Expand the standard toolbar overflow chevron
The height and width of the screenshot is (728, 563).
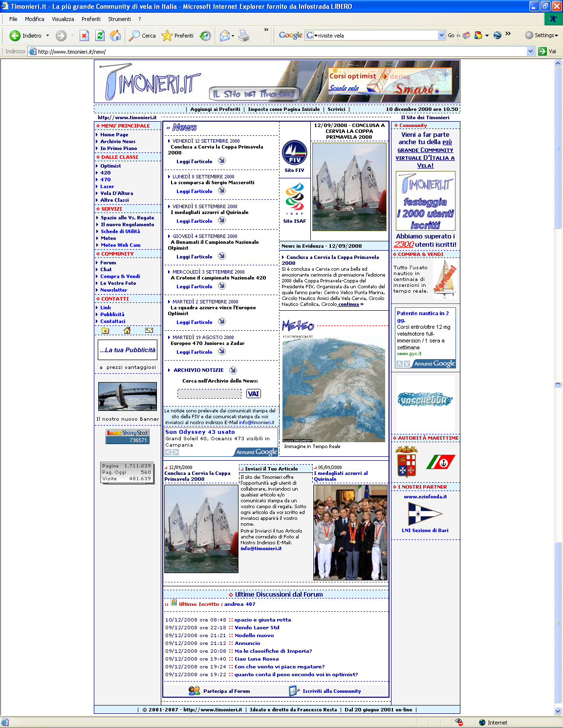(266, 30)
